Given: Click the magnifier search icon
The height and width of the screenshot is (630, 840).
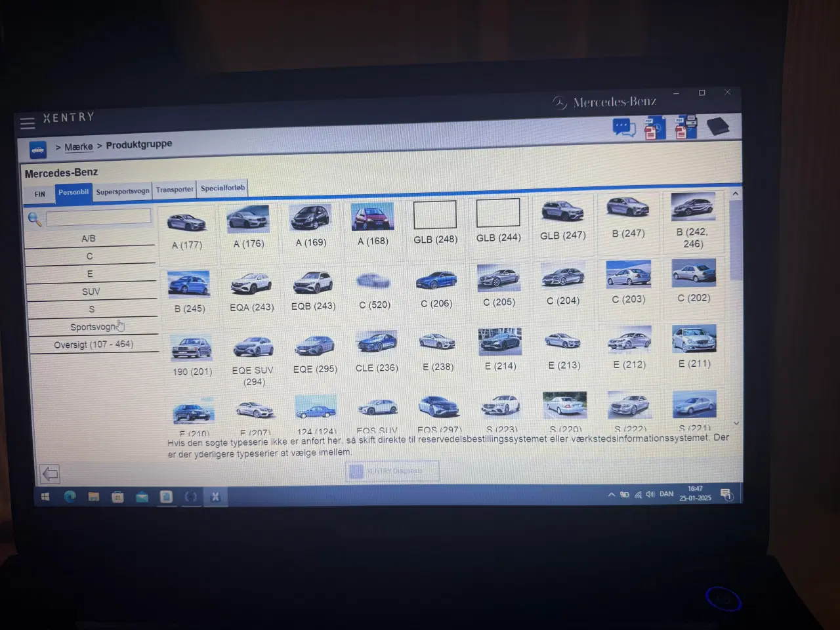Looking at the screenshot, I should [x=35, y=219].
